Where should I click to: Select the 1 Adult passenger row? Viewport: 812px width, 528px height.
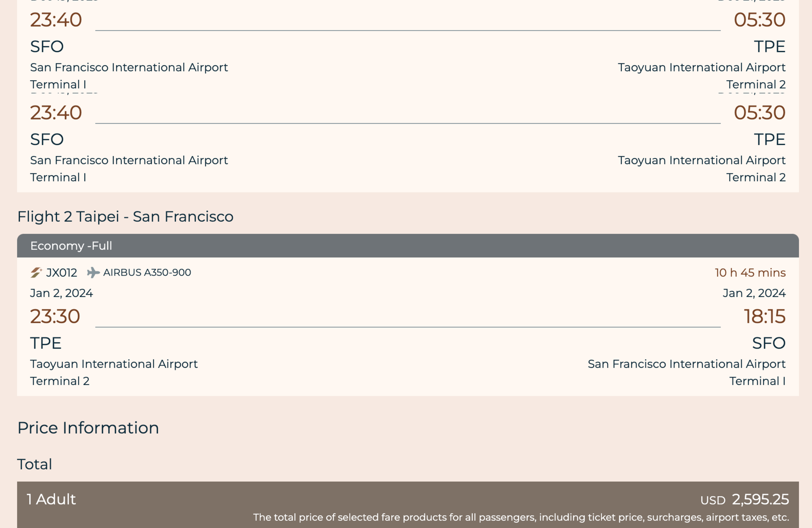pyautogui.click(x=51, y=499)
